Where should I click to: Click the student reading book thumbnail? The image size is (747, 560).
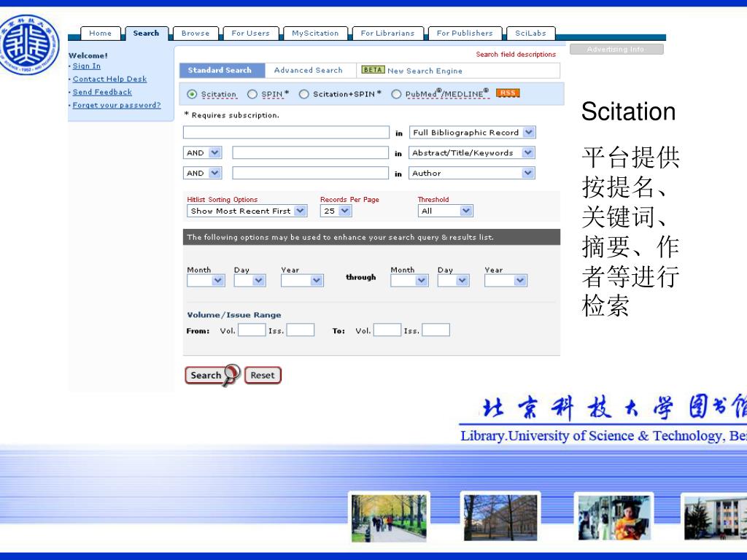[x=614, y=517]
